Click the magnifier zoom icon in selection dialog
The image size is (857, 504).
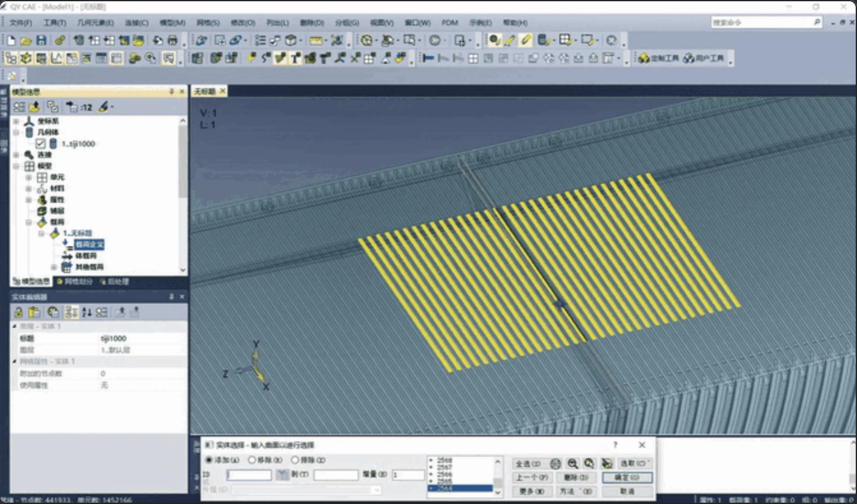(573, 464)
